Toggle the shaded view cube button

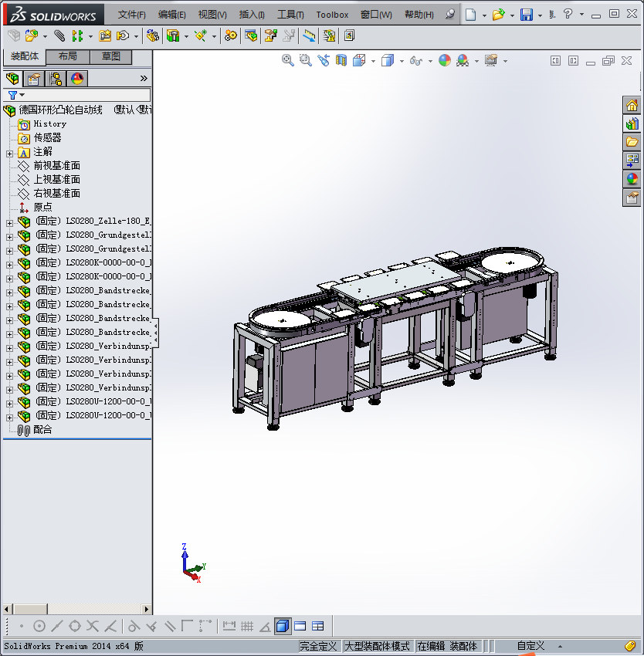(282, 626)
